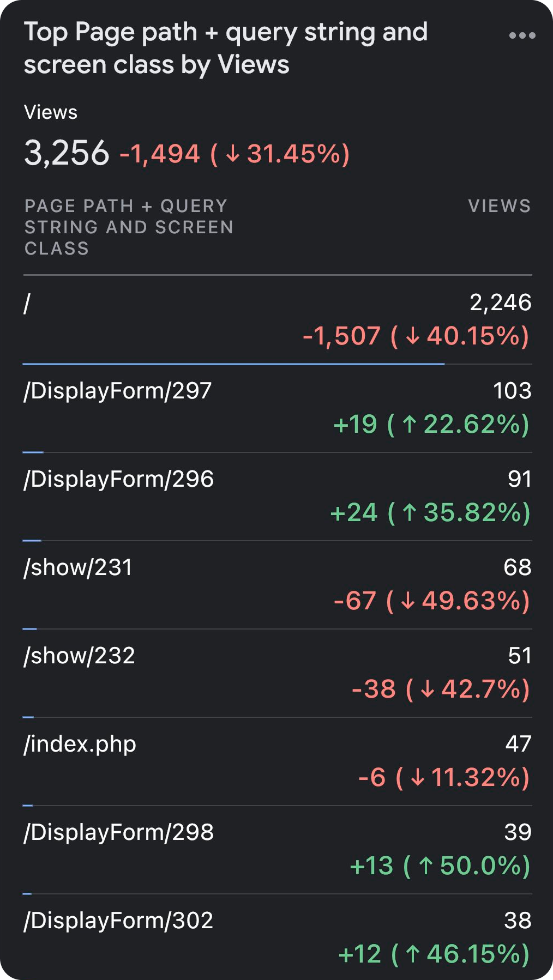Click the /DisplayForm/298 row

(x=277, y=849)
